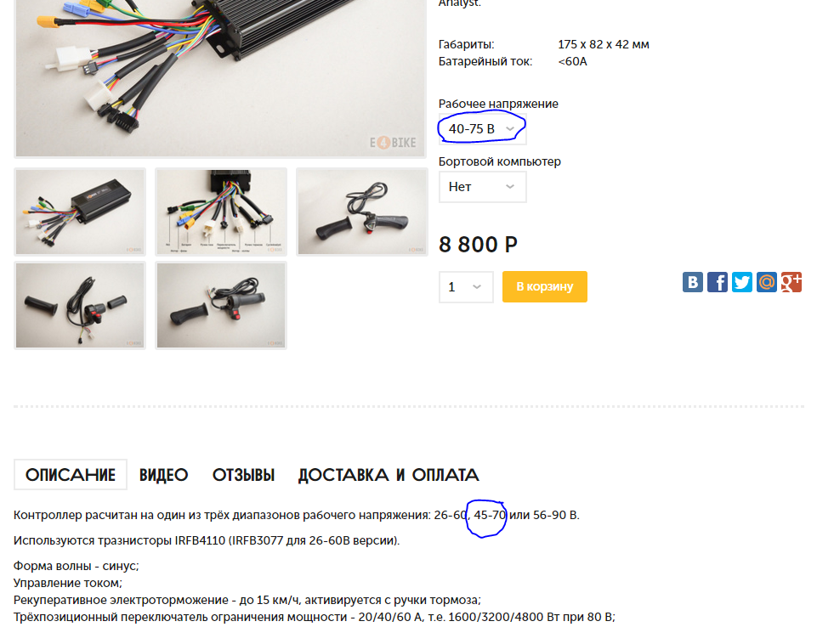Open the quantity dropdown showing 1

tap(466, 287)
